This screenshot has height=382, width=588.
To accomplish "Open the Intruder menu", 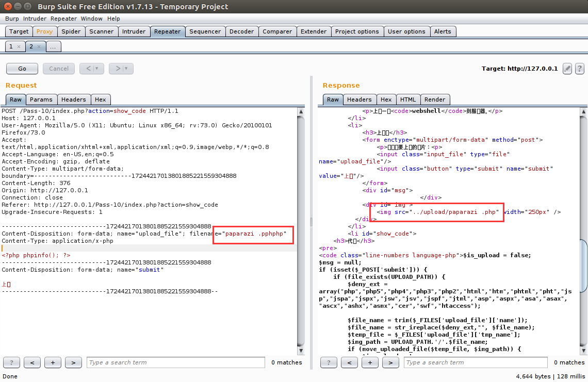I will click(x=35, y=19).
